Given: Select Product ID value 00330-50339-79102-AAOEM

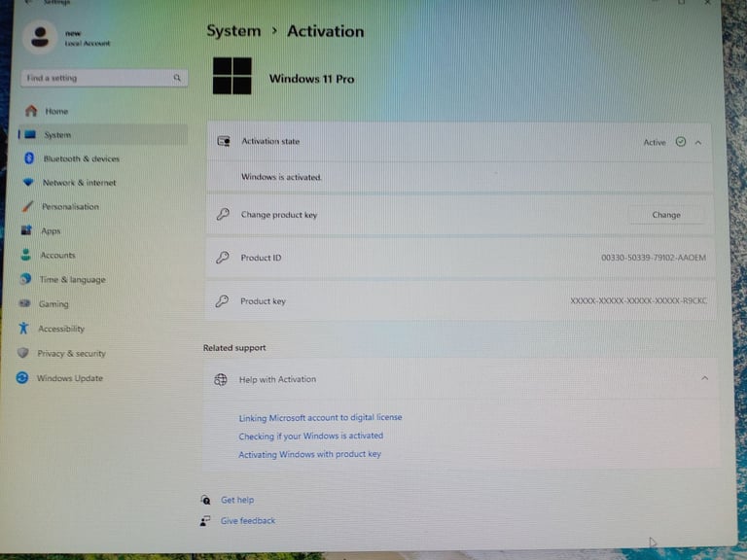Looking at the screenshot, I should click(x=654, y=258).
